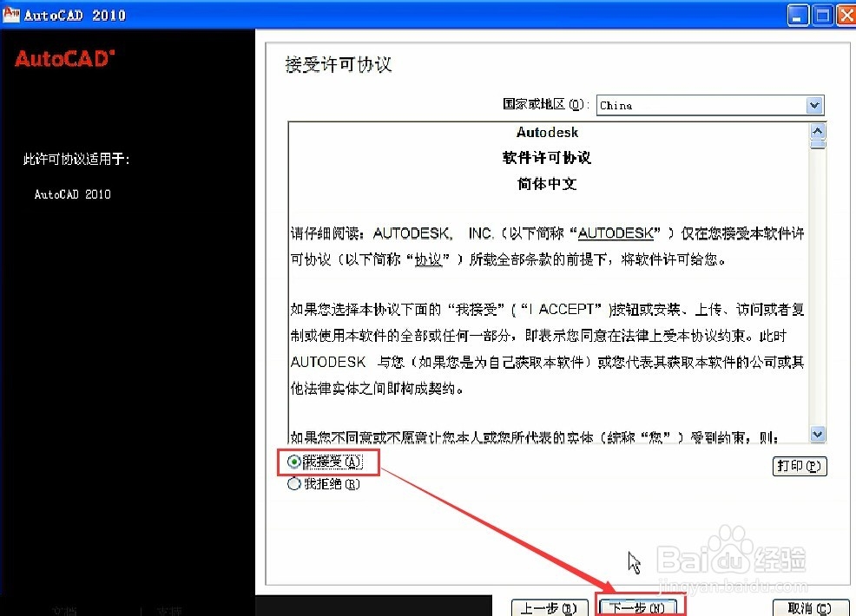Click the AutoCAD app icon in title bar

click(11, 14)
